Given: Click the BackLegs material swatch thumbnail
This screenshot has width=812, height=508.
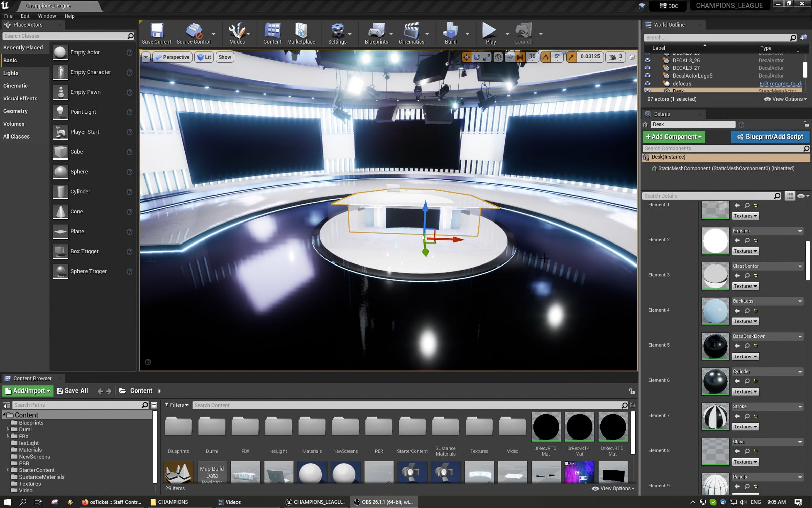Looking at the screenshot, I should 715,311.
